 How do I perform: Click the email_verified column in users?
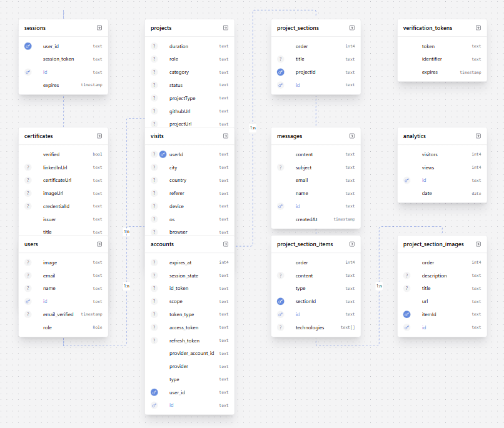(x=58, y=314)
